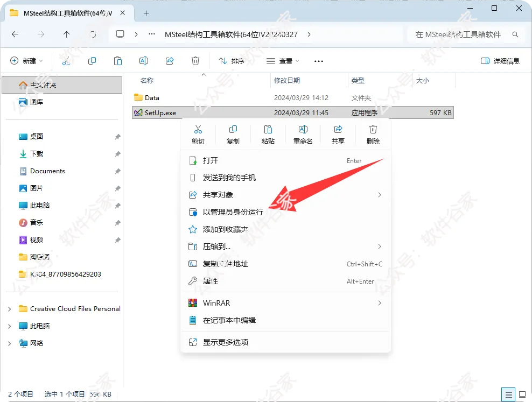
Task: Unpin 桌面 using its pin icon
Action: 117,137
